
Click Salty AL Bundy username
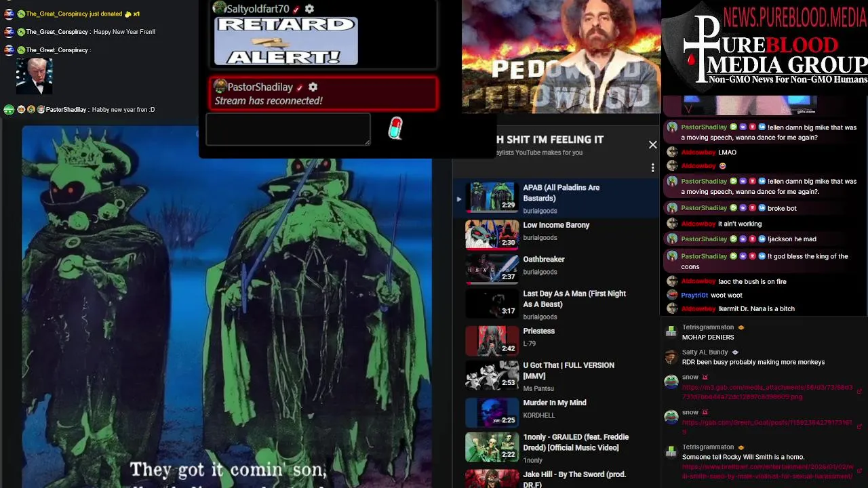tap(705, 352)
